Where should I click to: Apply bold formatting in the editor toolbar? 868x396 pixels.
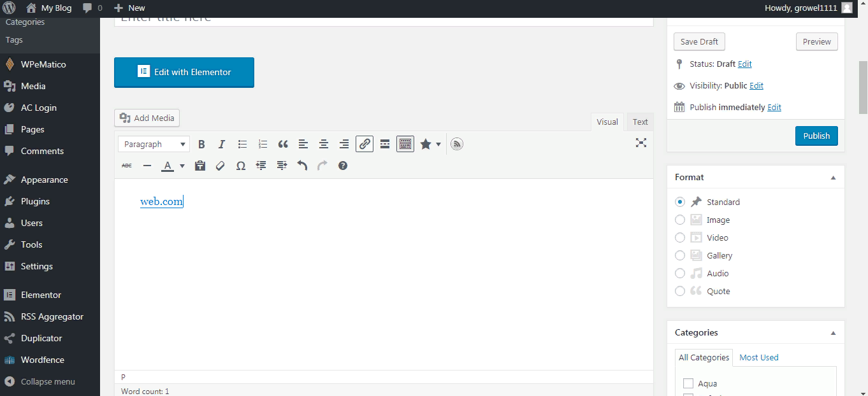pos(201,145)
